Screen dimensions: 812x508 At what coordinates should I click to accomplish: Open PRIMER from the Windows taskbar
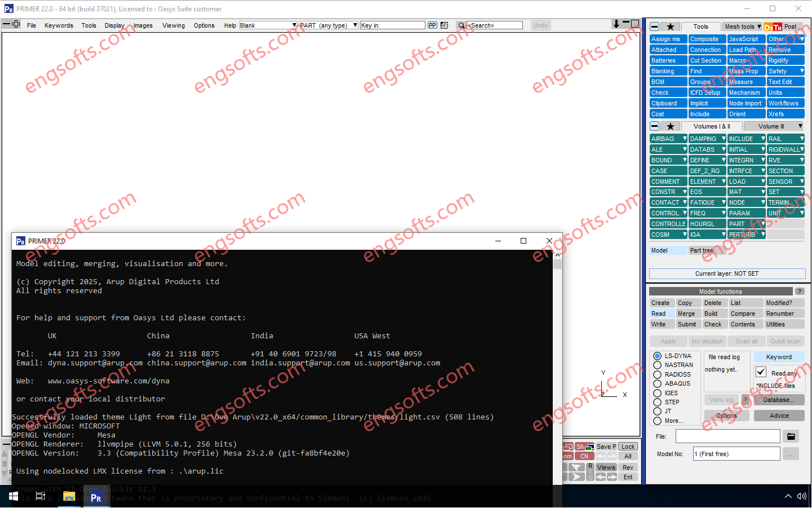pyautogui.click(x=96, y=497)
